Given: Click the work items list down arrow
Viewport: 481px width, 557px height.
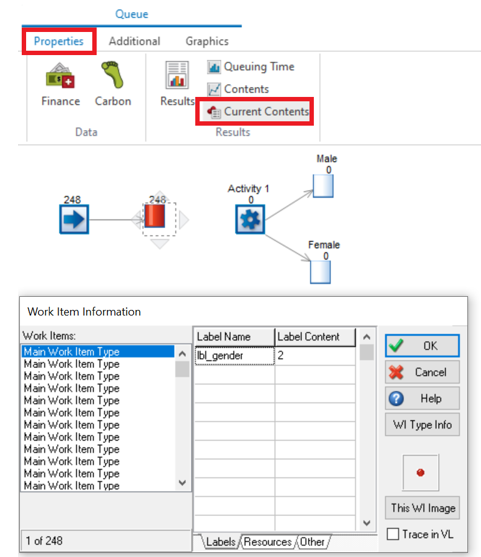Looking at the screenshot, I should pyautogui.click(x=182, y=483).
